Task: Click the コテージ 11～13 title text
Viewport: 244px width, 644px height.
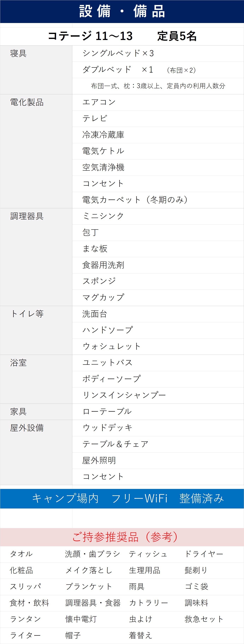Action: pyautogui.click(x=90, y=36)
